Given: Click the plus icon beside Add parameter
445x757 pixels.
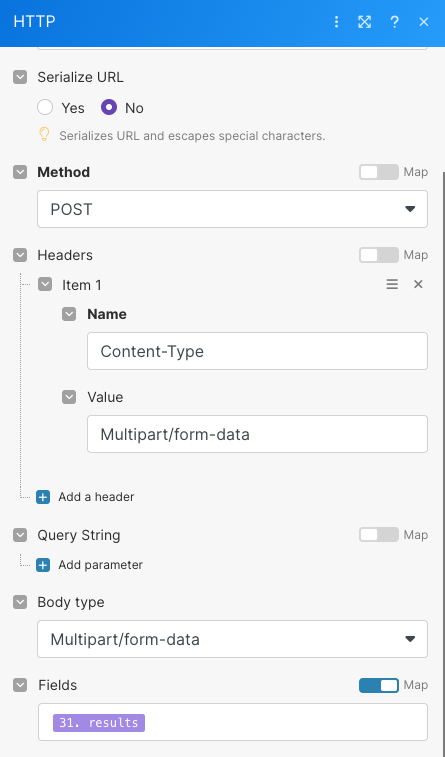Looking at the screenshot, I should pyautogui.click(x=43, y=565).
